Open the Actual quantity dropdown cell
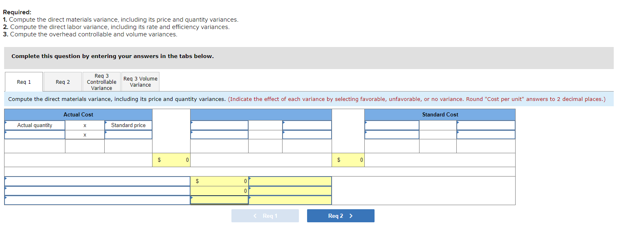This screenshot has width=644, height=237. point(35,125)
